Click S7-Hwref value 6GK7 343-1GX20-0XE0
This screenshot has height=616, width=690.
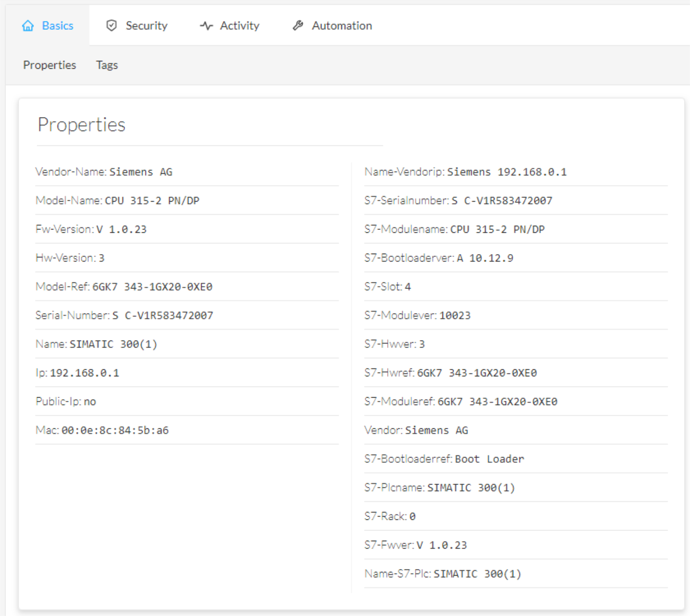477,373
